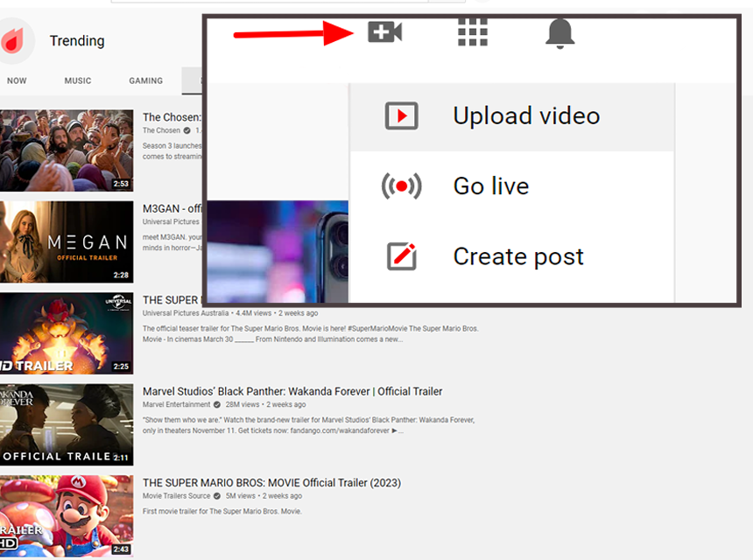
Task: Click the Go live broadcast icon
Action: click(402, 186)
